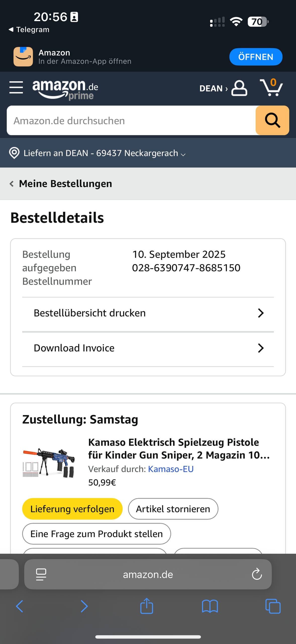Tap the page settings icon in address bar
The height and width of the screenshot is (644, 296).
point(41,574)
